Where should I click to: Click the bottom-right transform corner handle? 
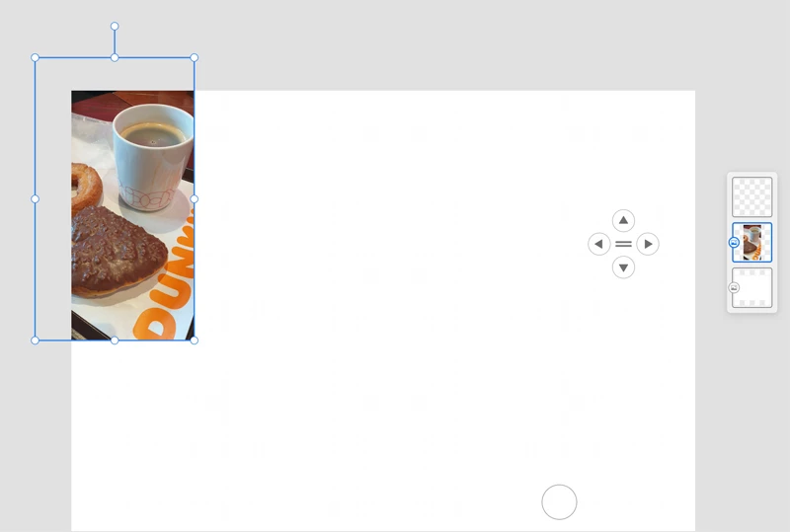coord(195,341)
